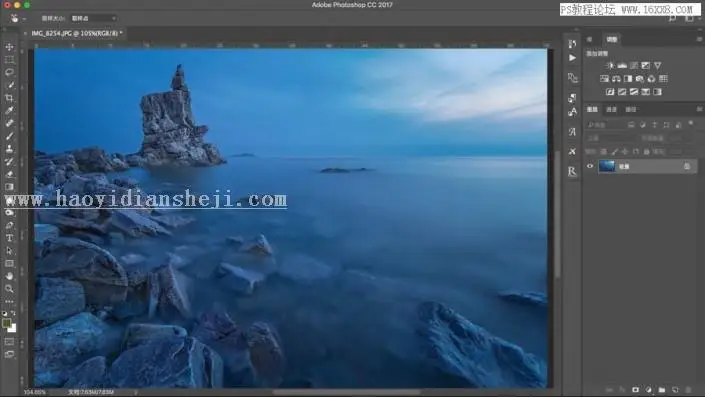Hide the layer with eye icon
The image size is (705, 397).
[590, 166]
